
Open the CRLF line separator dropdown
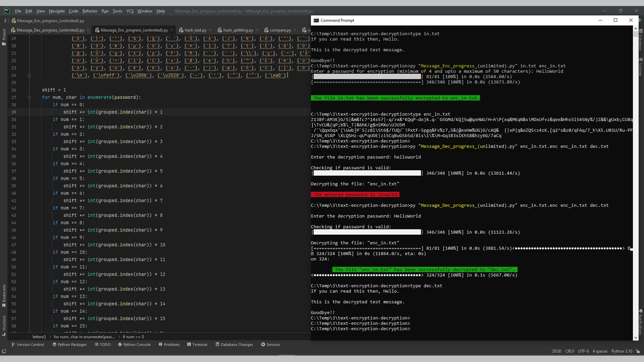click(570, 351)
